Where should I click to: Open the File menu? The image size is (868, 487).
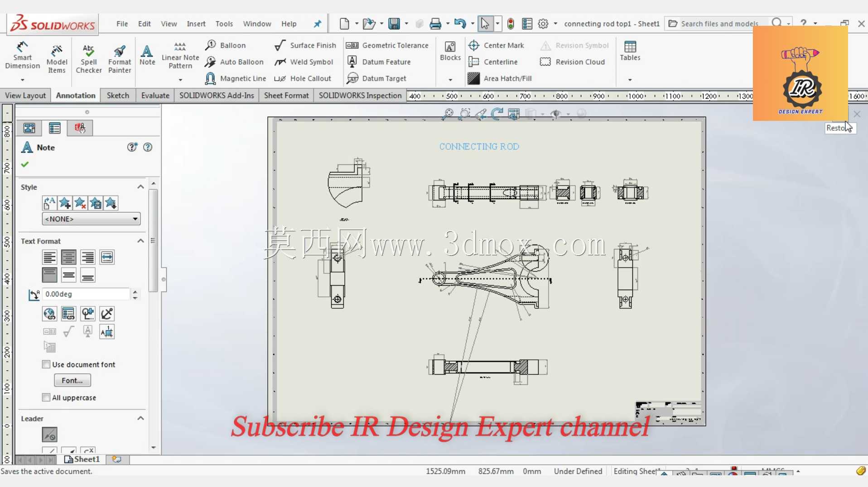[x=122, y=24]
